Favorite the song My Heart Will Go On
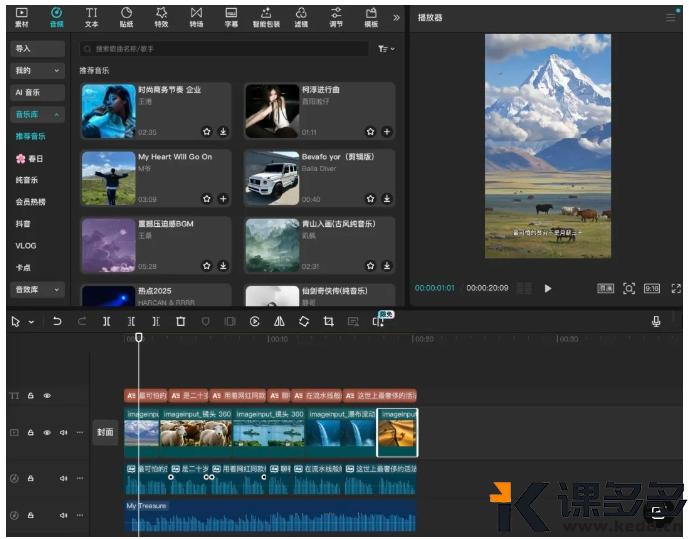 207,198
